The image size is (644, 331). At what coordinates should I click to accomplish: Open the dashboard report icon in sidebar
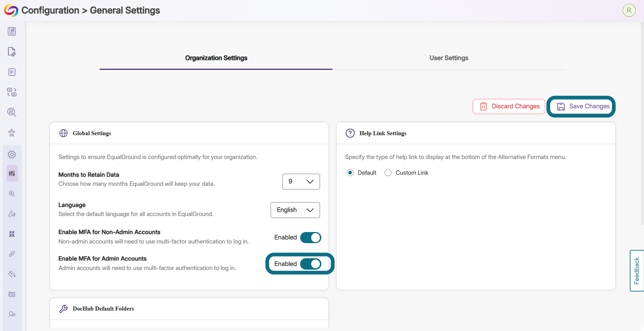tap(12, 32)
